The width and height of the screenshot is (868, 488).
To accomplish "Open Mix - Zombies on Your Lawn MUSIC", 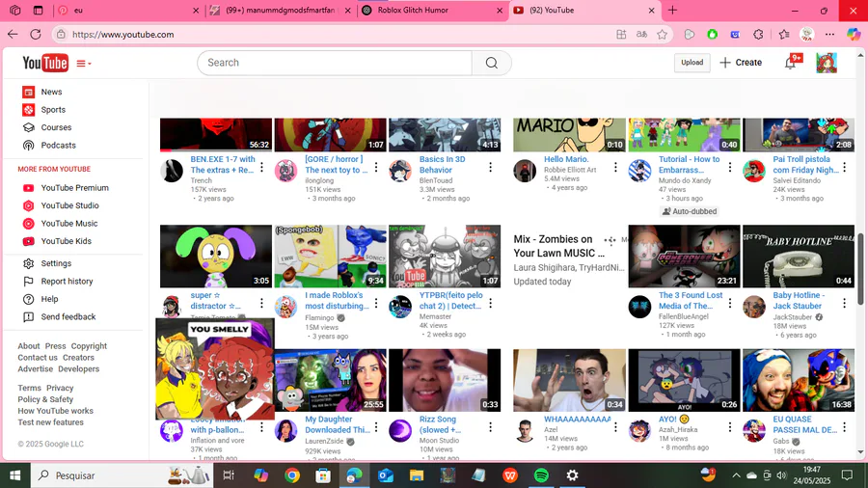I will click(559, 246).
